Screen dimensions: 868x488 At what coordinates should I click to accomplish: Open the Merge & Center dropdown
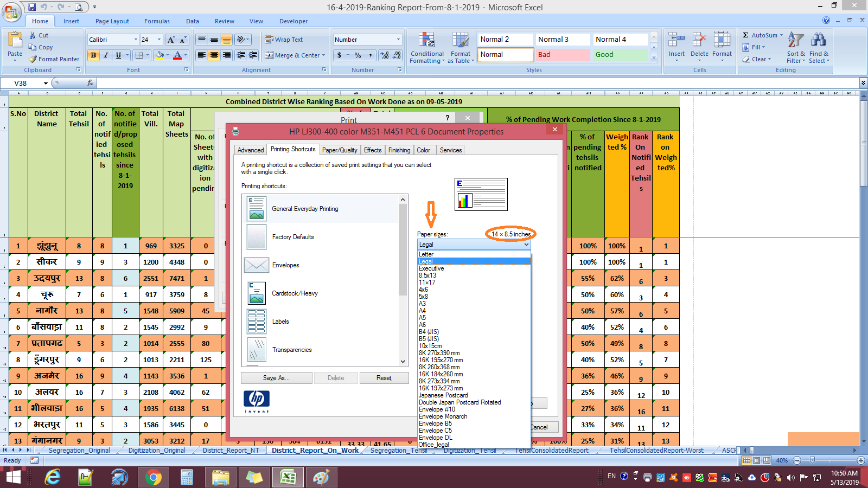click(323, 55)
